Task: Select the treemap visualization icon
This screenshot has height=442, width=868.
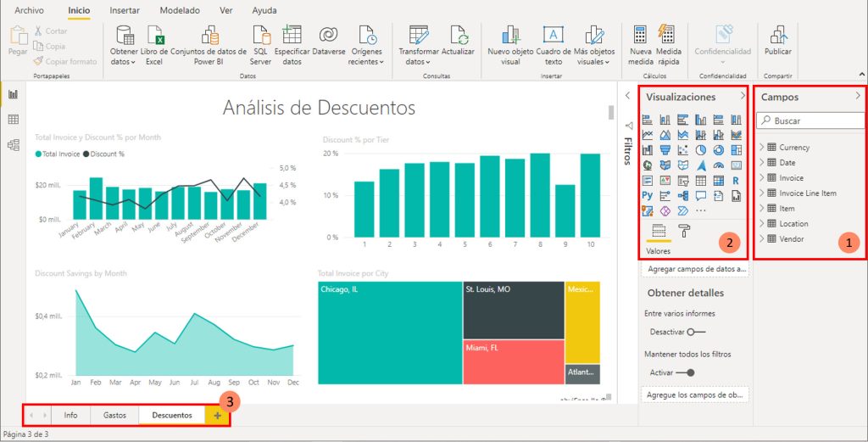Action: pos(737,150)
